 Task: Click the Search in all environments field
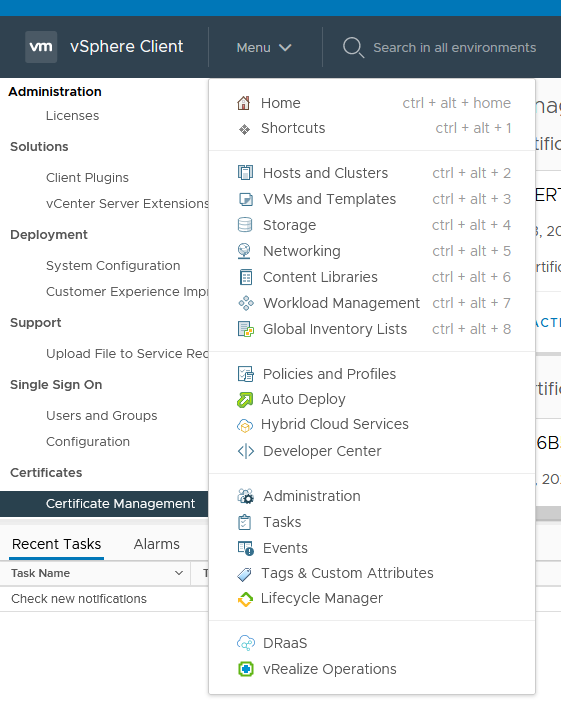(454, 48)
